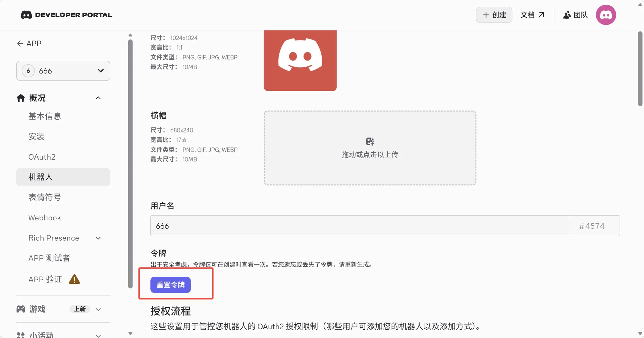Click the red Discord app icon image
Image resolution: width=644 pixels, height=338 pixels.
(300, 60)
